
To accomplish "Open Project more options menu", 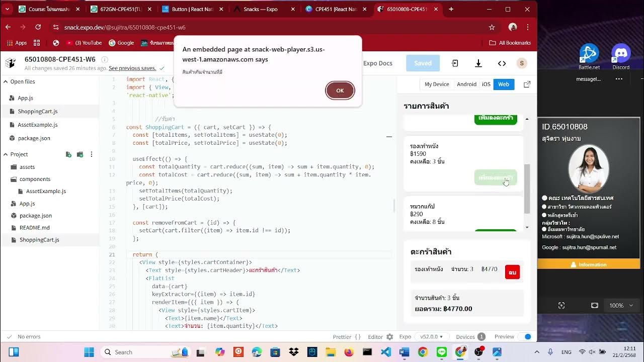I will click(91, 154).
